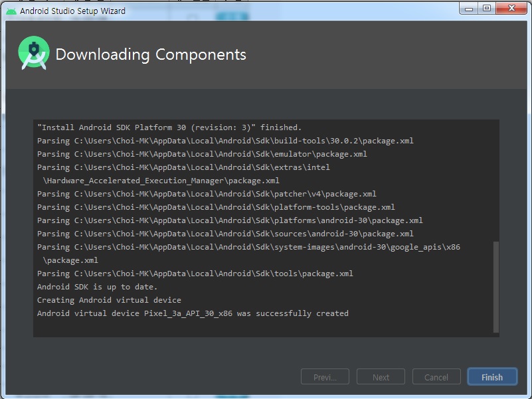
Task: Click the extras\intel parsing line
Action: (x=183, y=167)
